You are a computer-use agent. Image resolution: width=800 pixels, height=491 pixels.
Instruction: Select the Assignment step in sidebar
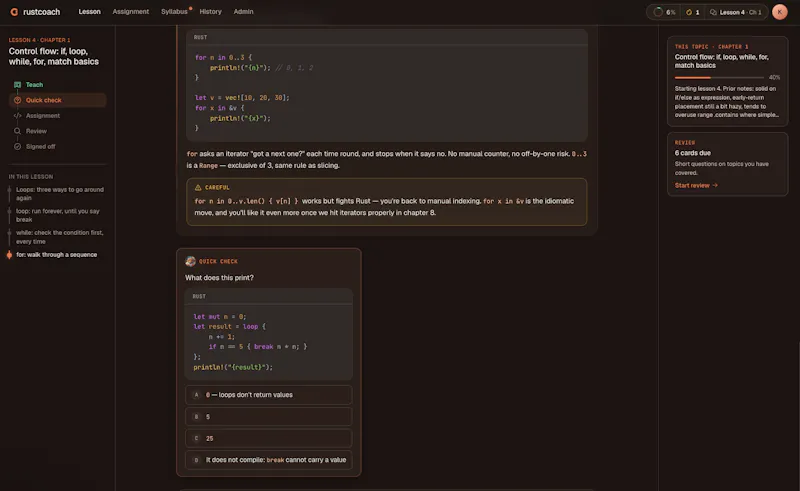pos(57,116)
